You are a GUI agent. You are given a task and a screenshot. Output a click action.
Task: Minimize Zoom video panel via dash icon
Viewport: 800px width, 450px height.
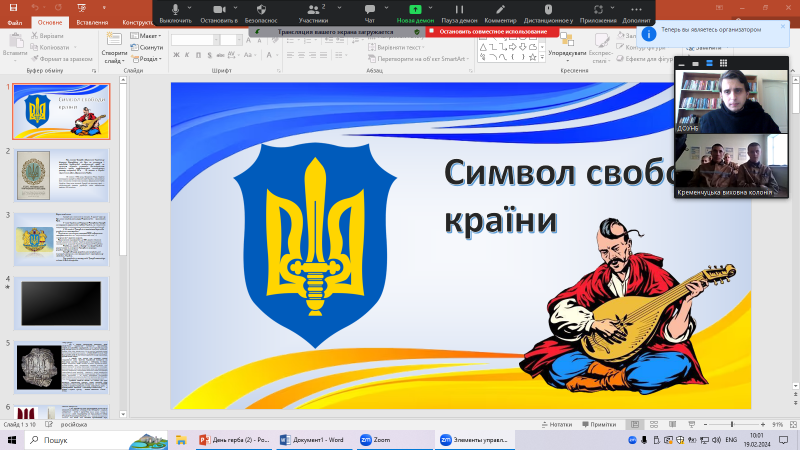pos(682,64)
